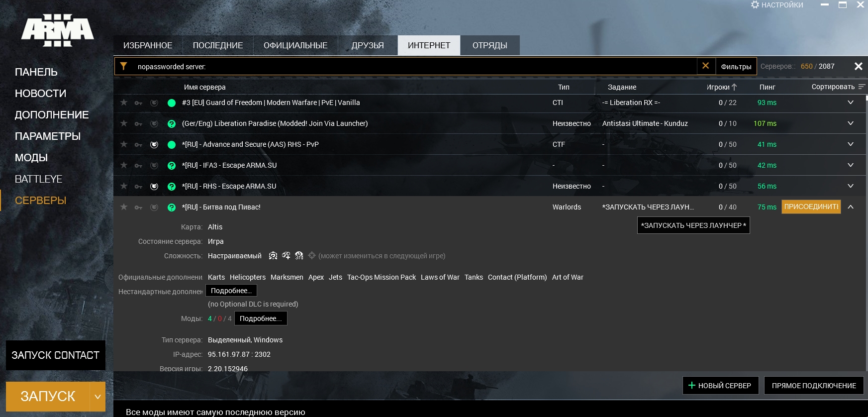Clear the search text with orange X
The height and width of the screenshot is (417, 868).
[x=705, y=66]
